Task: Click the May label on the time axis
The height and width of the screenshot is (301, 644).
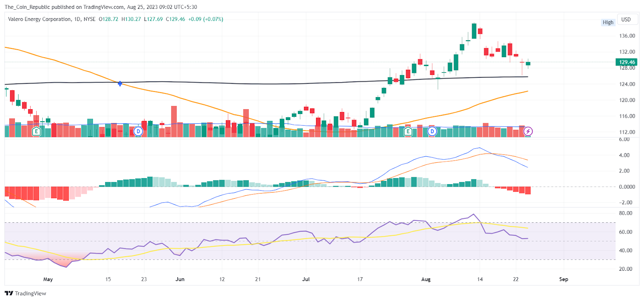Action: pyautogui.click(x=48, y=279)
